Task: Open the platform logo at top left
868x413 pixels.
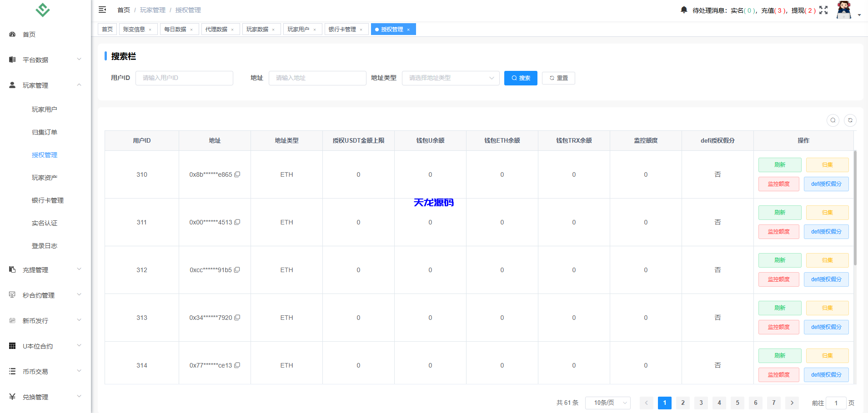Action: 42,10
